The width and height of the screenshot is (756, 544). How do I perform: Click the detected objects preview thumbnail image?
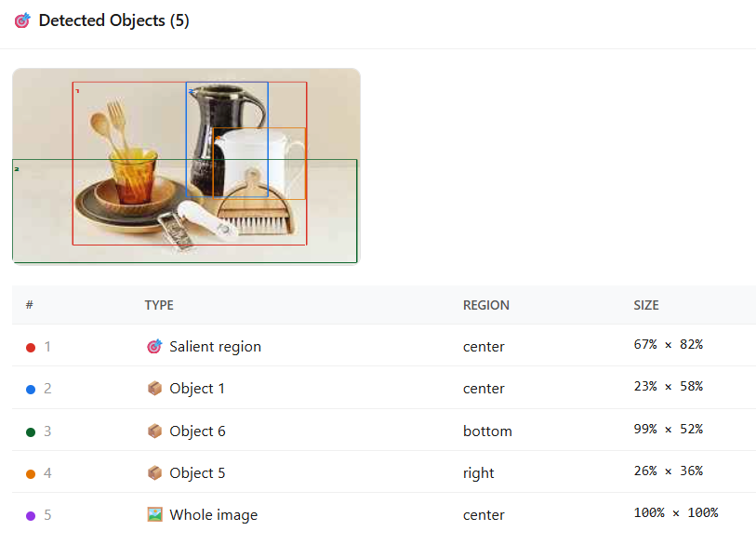(x=185, y=166)
